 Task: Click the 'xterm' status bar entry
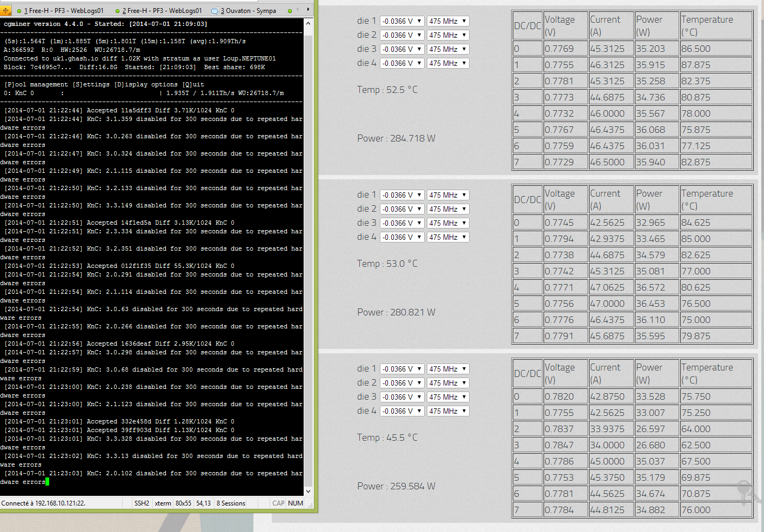pyautogui.click(x=163, y=503)
